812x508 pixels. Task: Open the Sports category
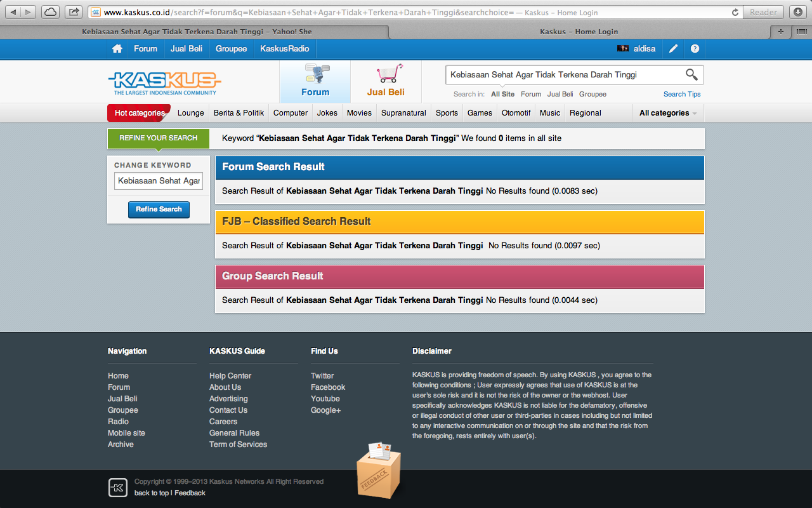[447, 113]
